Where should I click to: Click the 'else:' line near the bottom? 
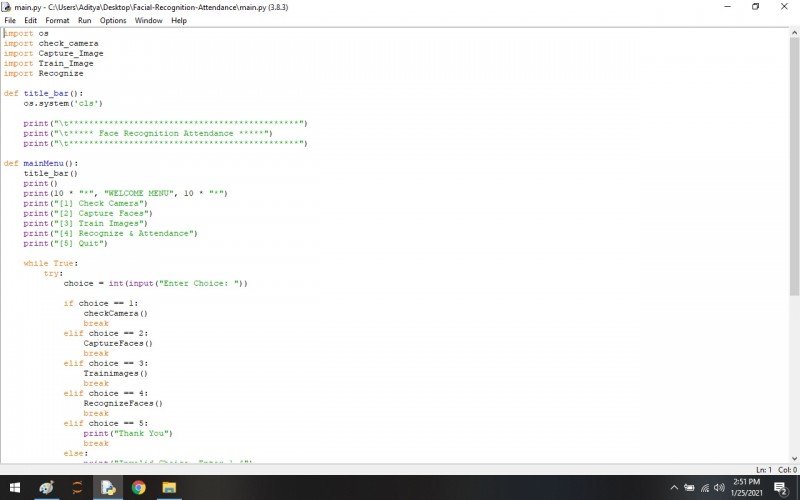pyautogui.click(x=76, y=453)
